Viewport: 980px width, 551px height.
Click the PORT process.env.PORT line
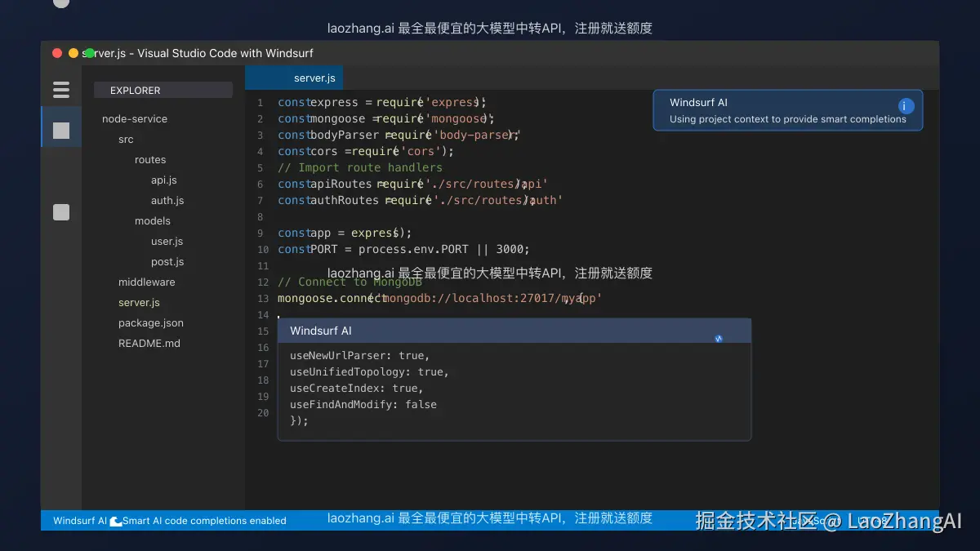[x=403, y=249]
